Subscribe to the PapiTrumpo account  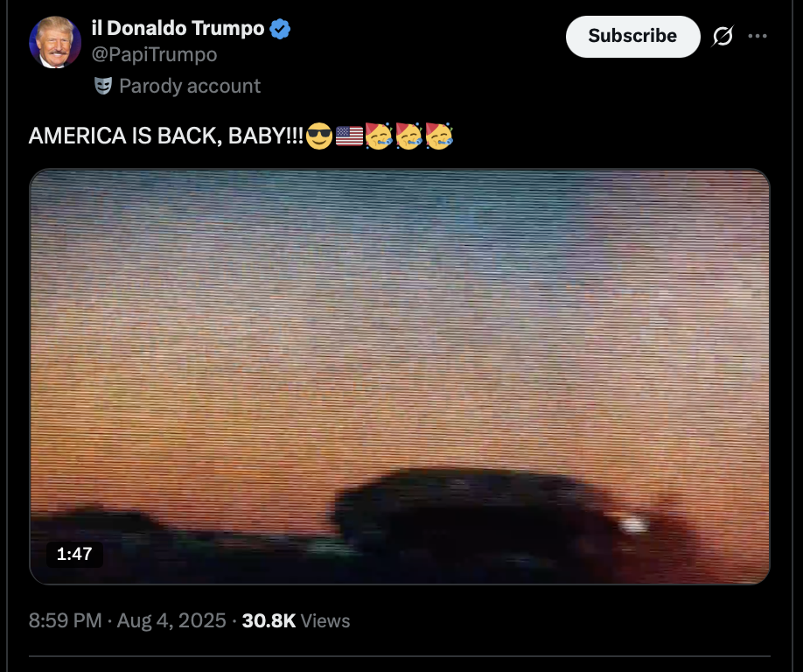[x=632, y=37]
